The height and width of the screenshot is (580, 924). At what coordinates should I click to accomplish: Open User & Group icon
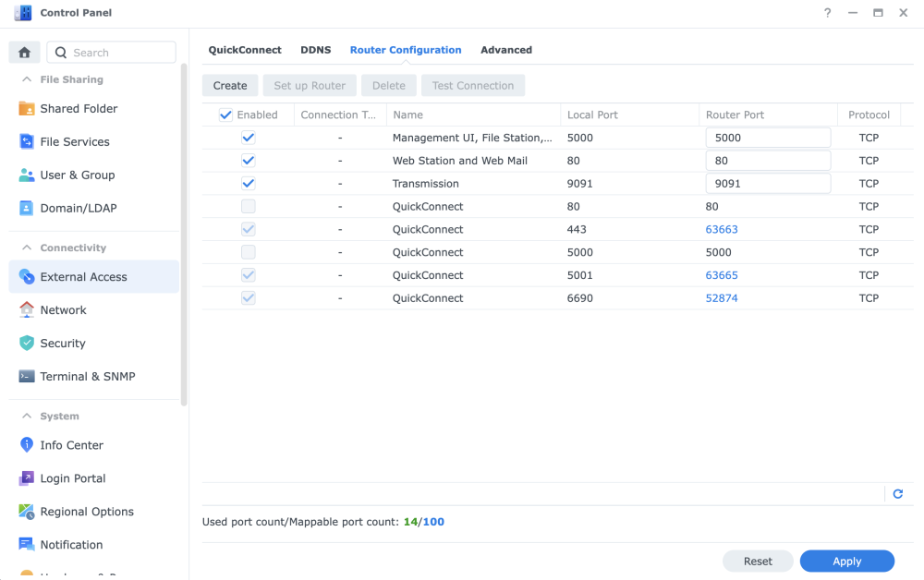click(x=27, y=175)
